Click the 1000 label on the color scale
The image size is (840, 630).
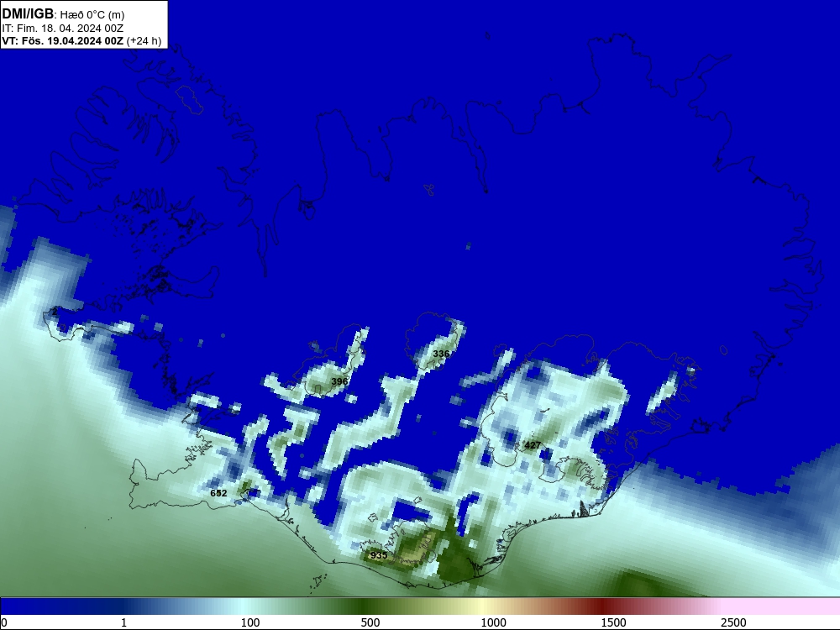[x=493, y=622]
